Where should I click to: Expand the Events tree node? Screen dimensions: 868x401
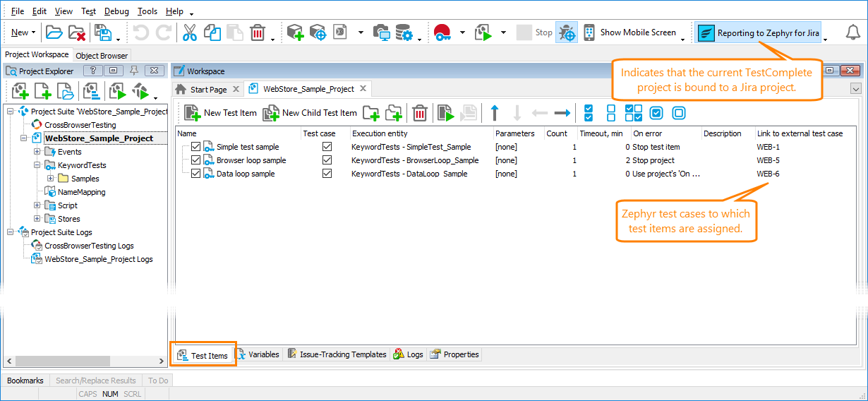(x=37, y=152)
